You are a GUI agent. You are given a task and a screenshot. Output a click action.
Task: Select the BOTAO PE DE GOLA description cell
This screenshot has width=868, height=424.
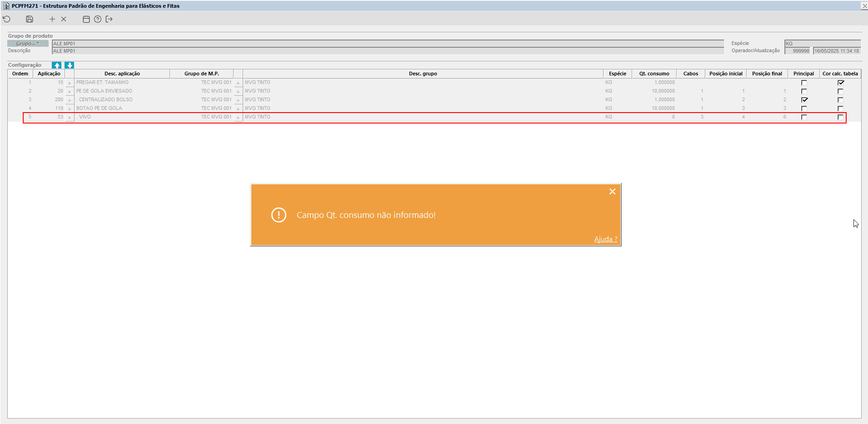[122, 108]
